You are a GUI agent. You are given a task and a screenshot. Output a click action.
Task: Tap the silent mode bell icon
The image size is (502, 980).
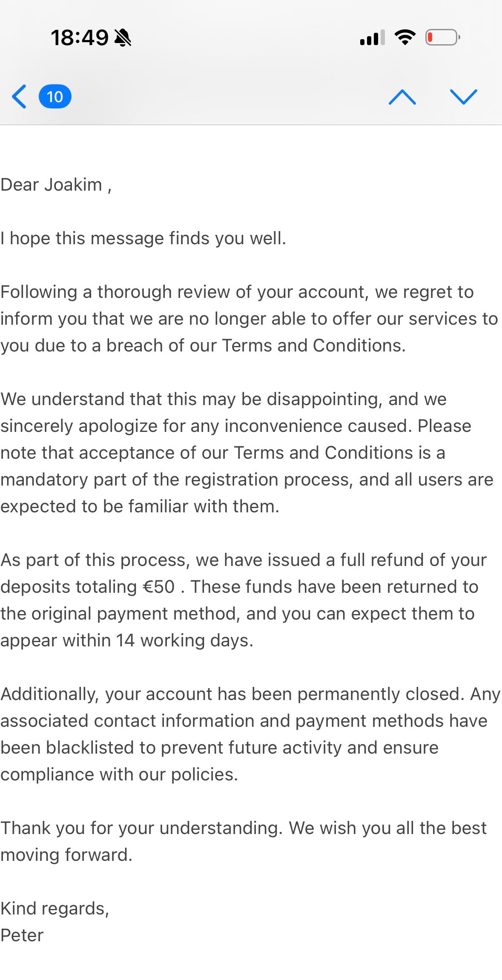click(x=123, y=38)
